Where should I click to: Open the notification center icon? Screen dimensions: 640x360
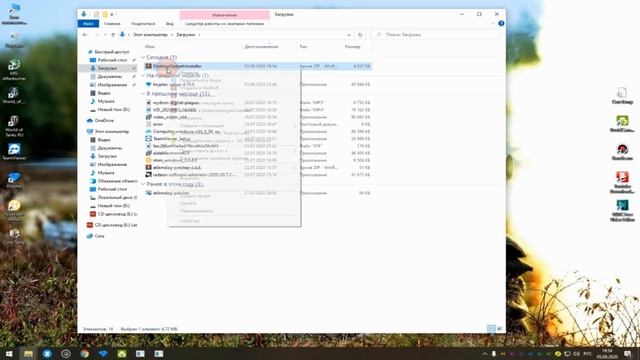tap(627, 353)
